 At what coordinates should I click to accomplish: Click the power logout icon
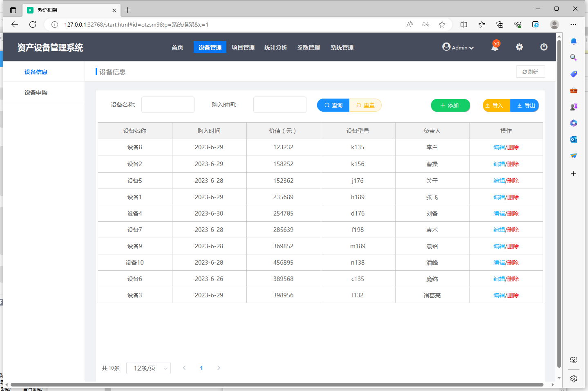(x=544, y=47)
